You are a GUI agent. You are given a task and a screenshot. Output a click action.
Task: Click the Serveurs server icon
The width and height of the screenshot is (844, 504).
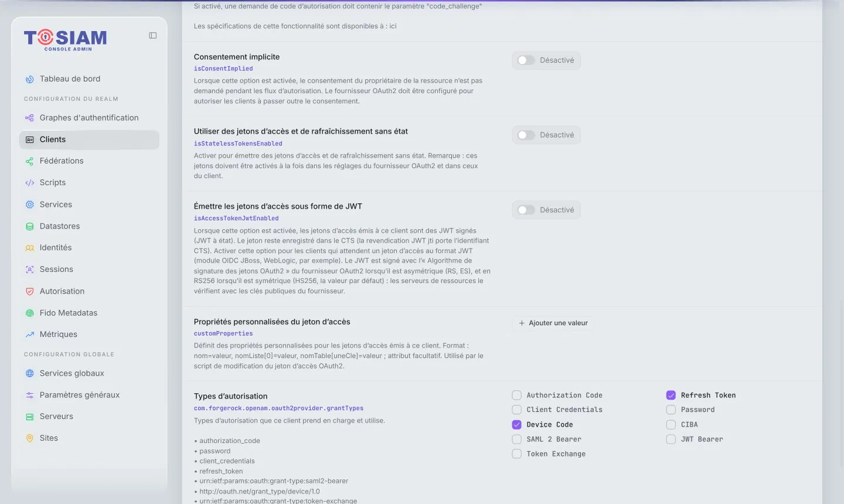[x=30, y=417]
